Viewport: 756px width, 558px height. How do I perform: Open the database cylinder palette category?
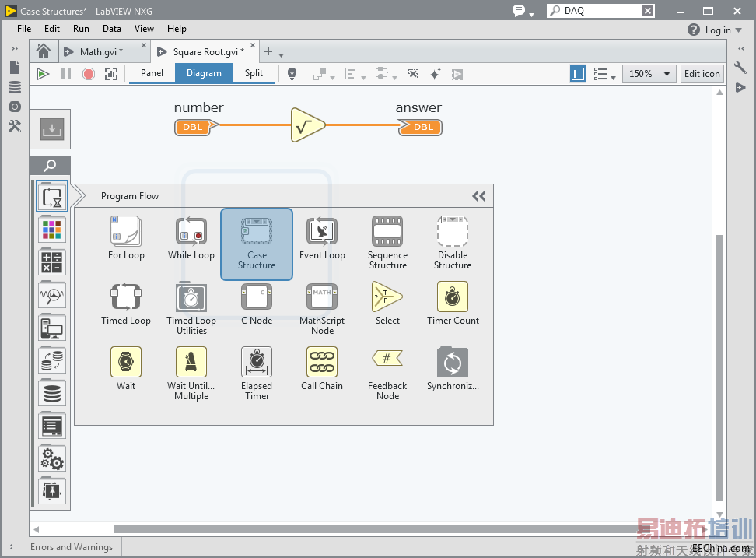(x=52, y=394)
